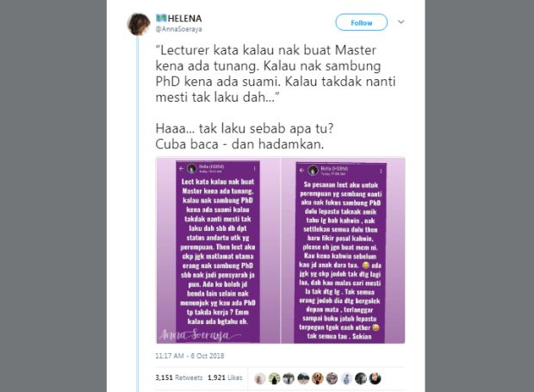534x392 pixels.
Task: View the 3,151 Retweets list
Action: pyautogui.click(x=179, y=377)
